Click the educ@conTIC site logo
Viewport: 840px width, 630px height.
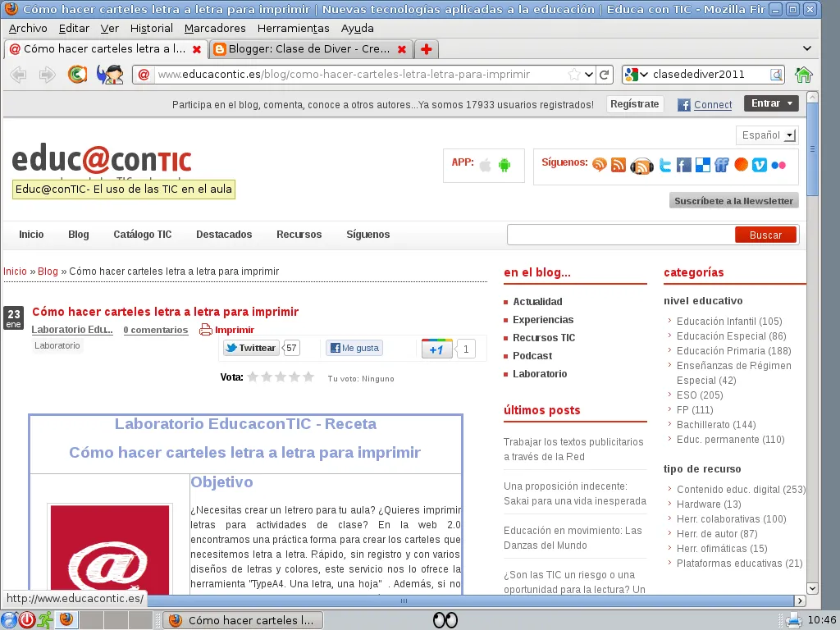(x=101, y=161)
